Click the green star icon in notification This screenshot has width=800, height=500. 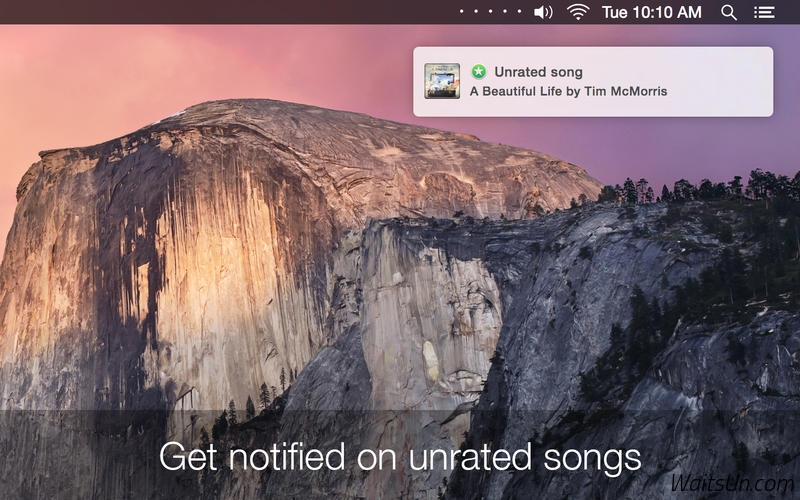479,72
